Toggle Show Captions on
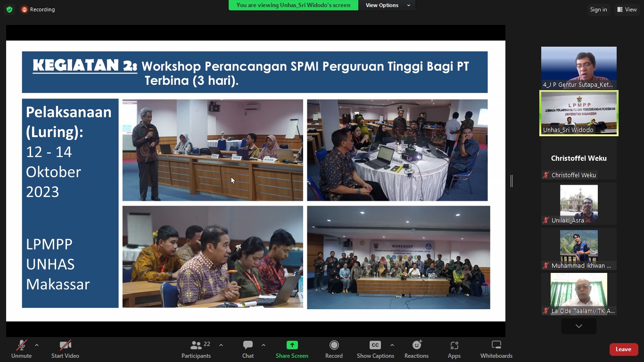 (x=375, y=349)
